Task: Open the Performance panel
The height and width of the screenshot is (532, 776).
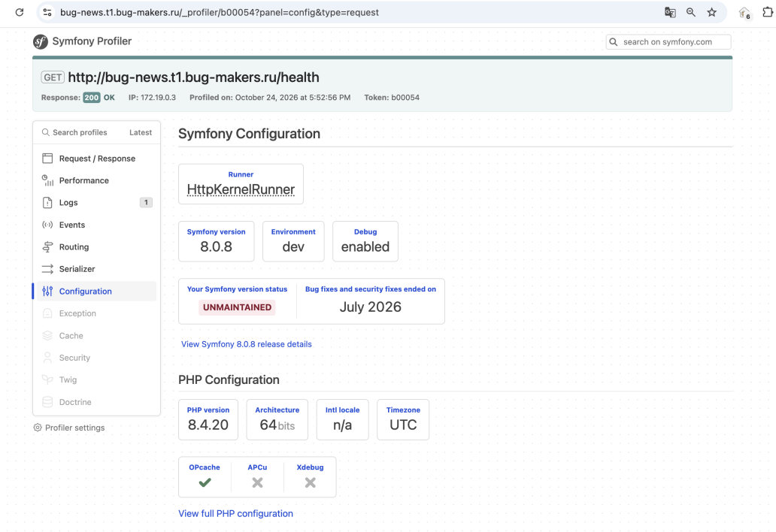Action: coord(96,180)
